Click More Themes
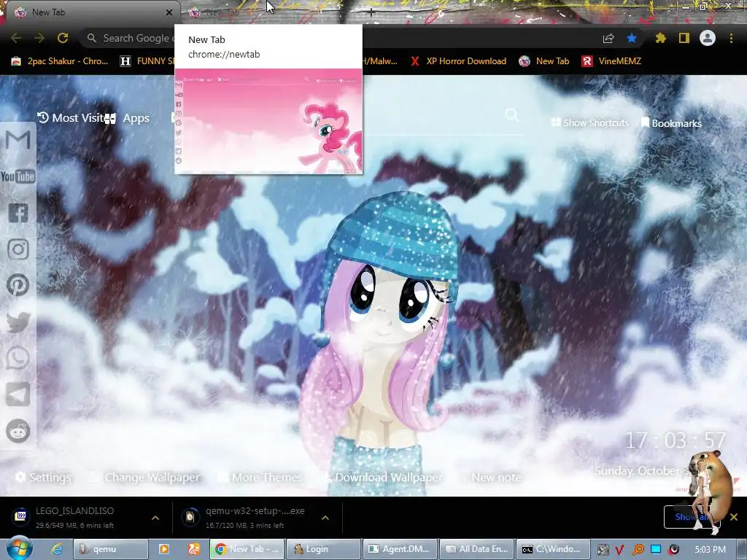 tap(260, 477)
